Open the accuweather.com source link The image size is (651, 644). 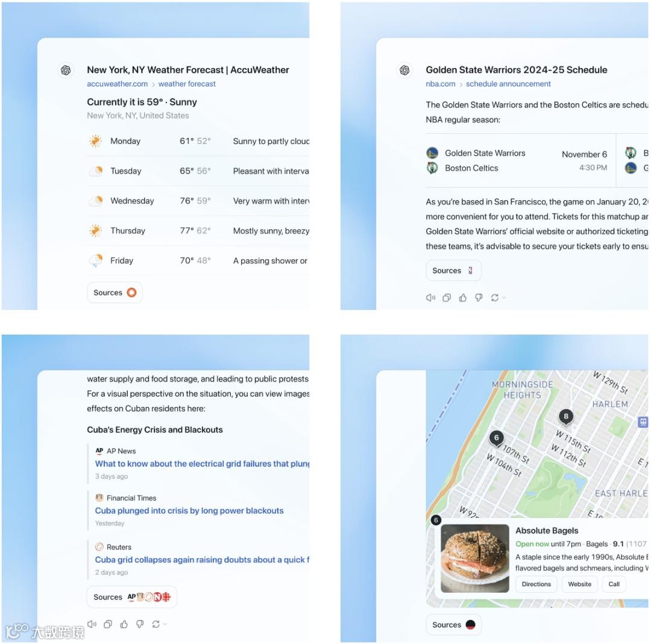(x=117, y=84)
